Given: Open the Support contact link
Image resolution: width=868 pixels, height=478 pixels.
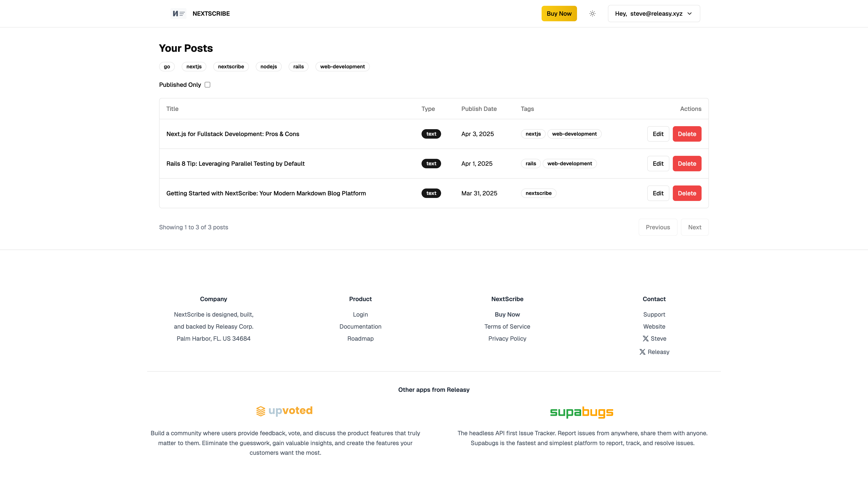Looking at the screenshot, I should pyautogui.click(x=654, y=314).
